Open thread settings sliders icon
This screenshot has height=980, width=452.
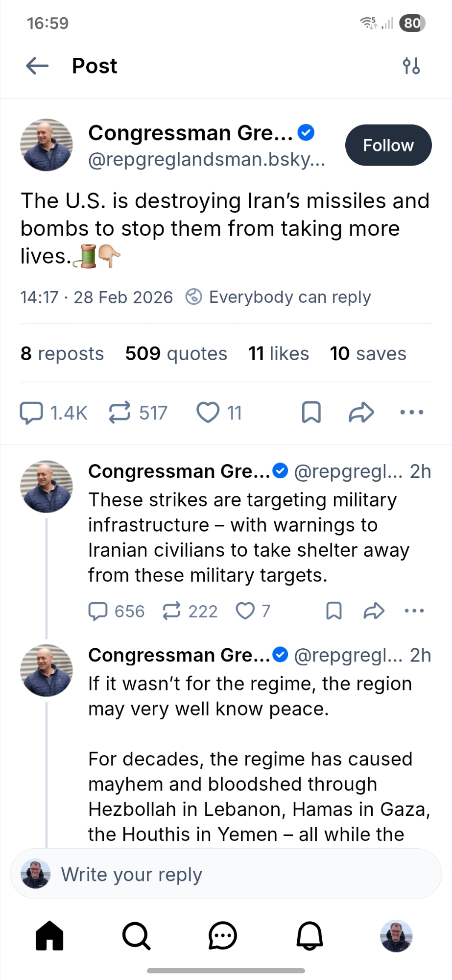pyautogui.click(x=411, y=66)
